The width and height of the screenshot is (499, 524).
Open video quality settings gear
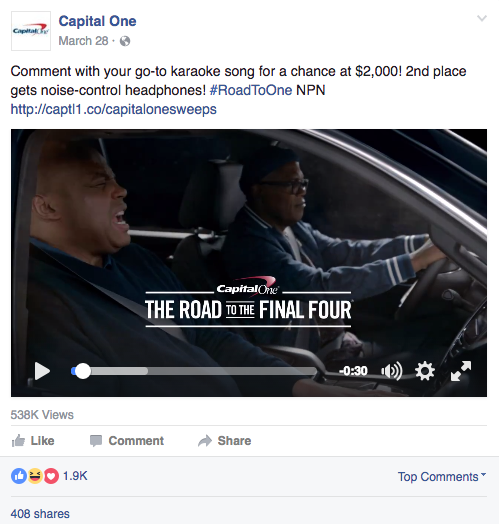point(425,371)
